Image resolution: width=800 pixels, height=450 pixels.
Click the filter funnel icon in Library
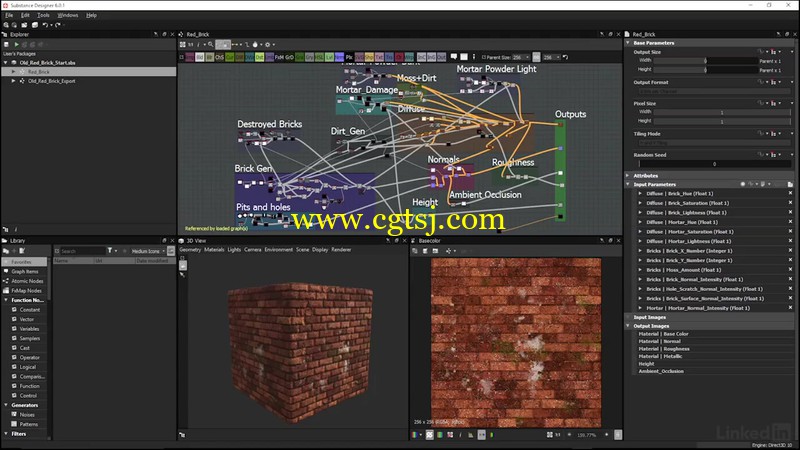tap(109, 251)
